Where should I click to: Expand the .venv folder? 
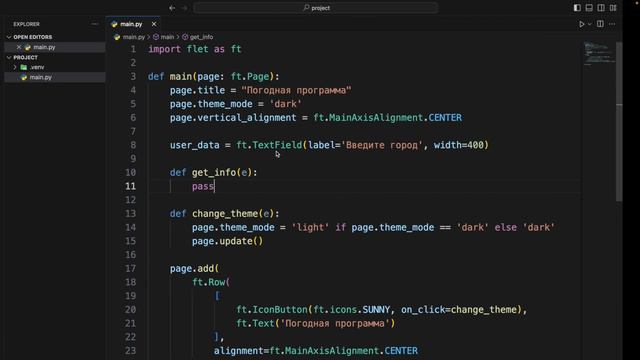(15, 67)
